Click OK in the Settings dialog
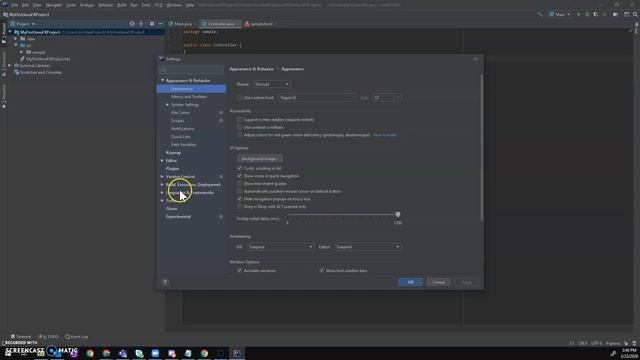The height and width of the screenshot is (360, 640). pos(411,282)
